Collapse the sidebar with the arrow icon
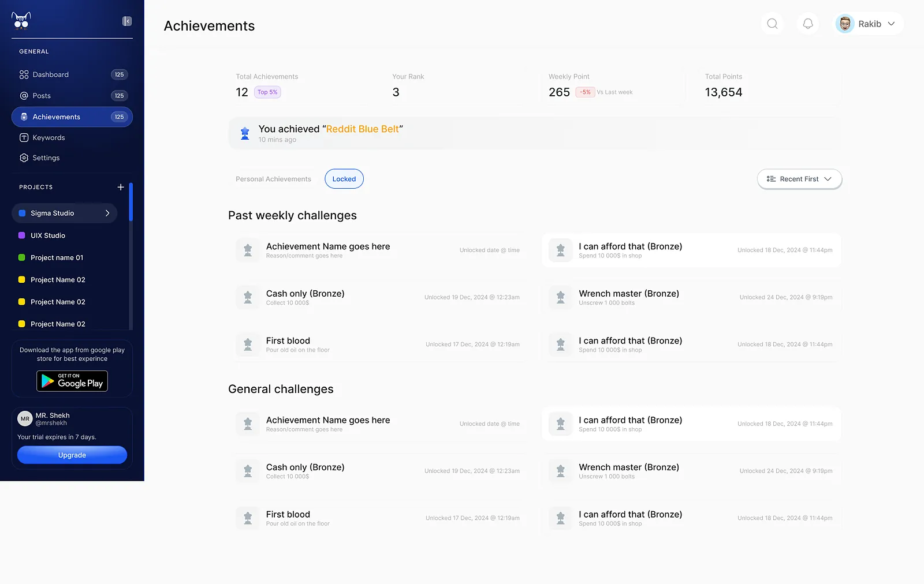This screenshot has height=584, width=924. tap(127, 21)
